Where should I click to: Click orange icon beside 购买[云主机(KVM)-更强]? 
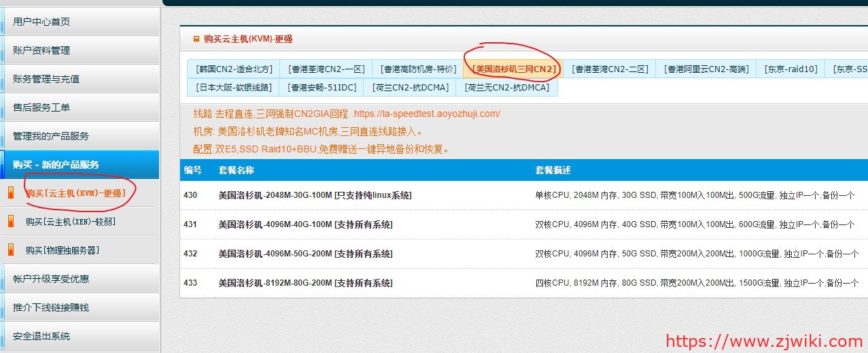tap(10, 193)
